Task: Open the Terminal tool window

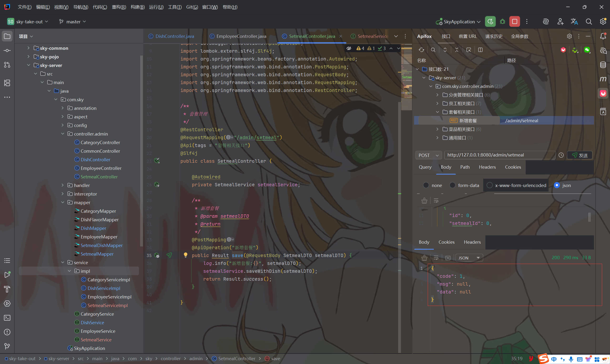Action: 7,318
